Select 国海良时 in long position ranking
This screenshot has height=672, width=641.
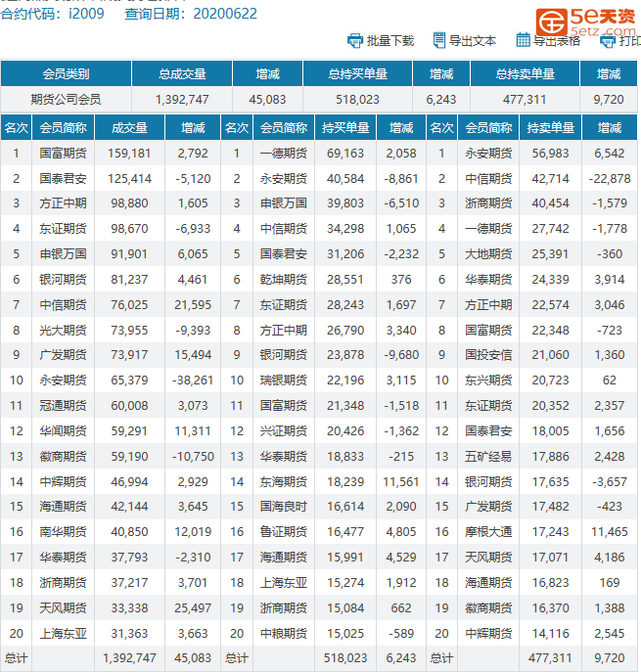click(284, 506)
